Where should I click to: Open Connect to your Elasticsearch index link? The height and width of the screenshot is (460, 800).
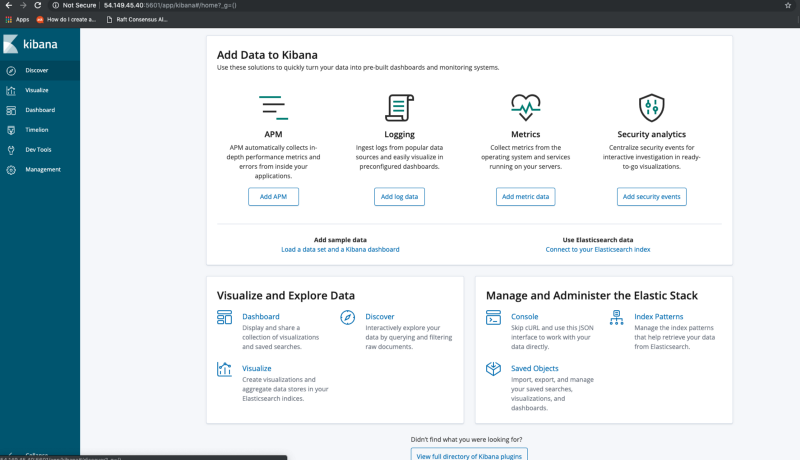598,249
